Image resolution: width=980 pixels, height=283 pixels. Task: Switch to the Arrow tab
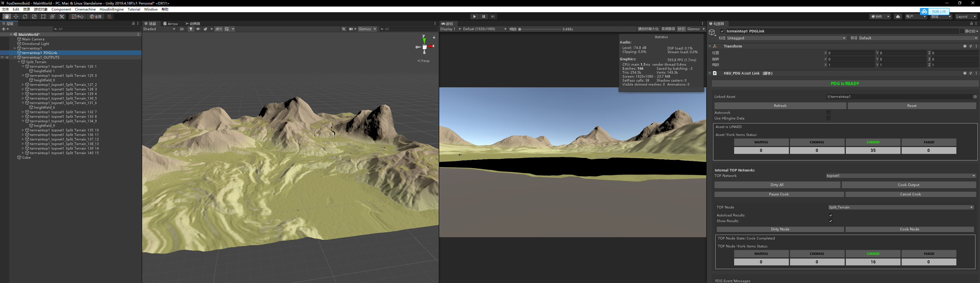[x=170, y=24]
